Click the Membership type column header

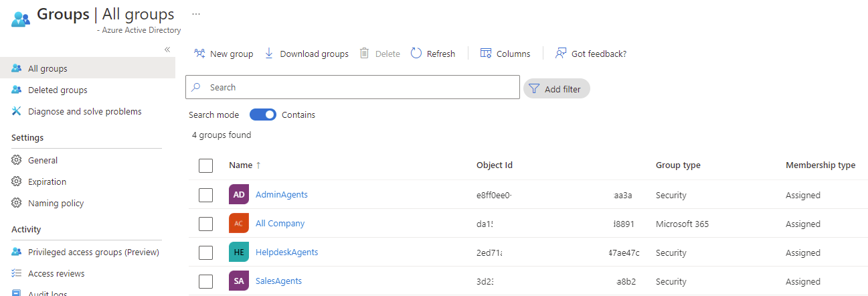pos(820,165)
